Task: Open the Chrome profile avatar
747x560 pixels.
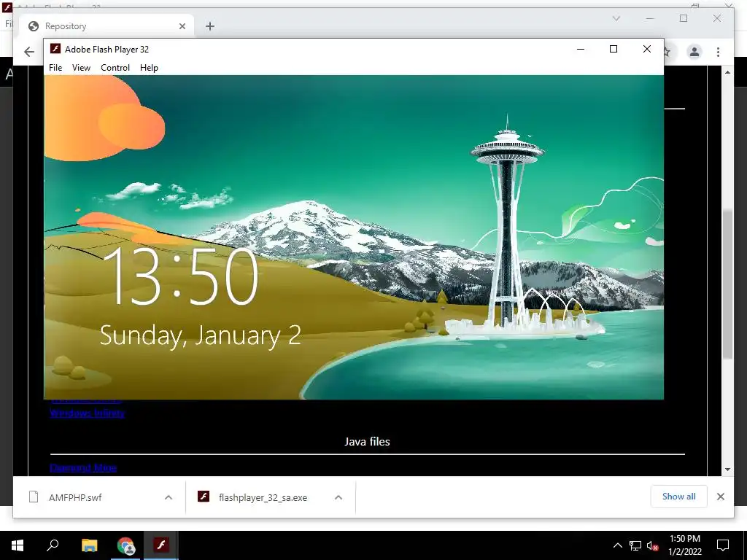Action: pyautogui.click(x=694, y=52)
